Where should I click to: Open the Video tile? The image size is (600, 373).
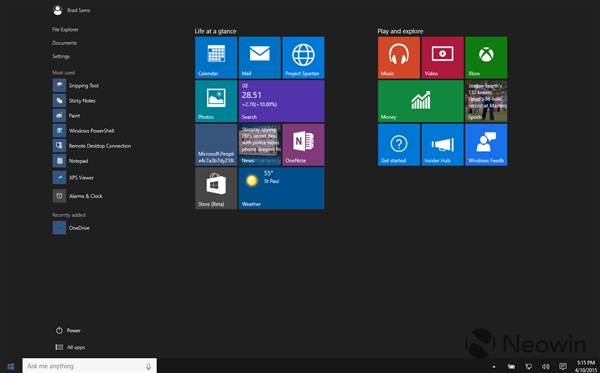443,58
